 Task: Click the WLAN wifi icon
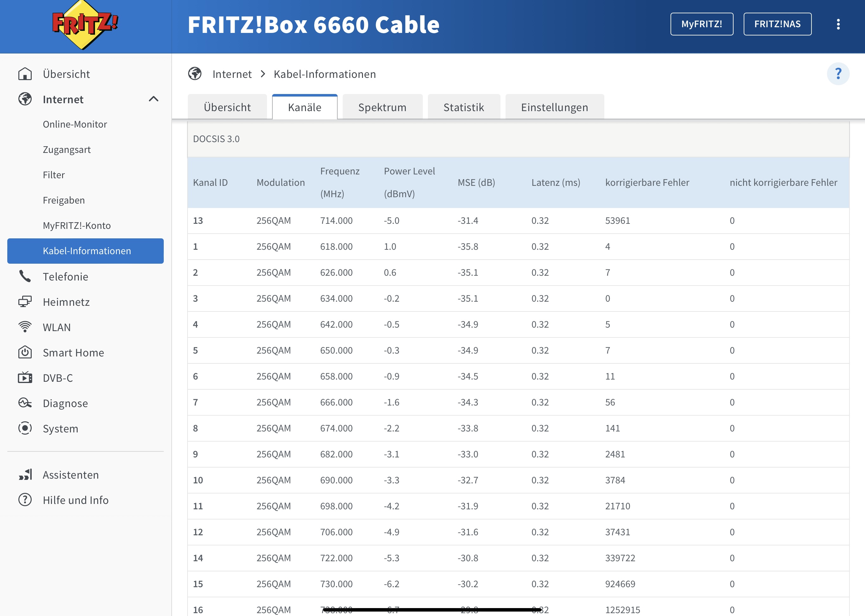[25, 327]
